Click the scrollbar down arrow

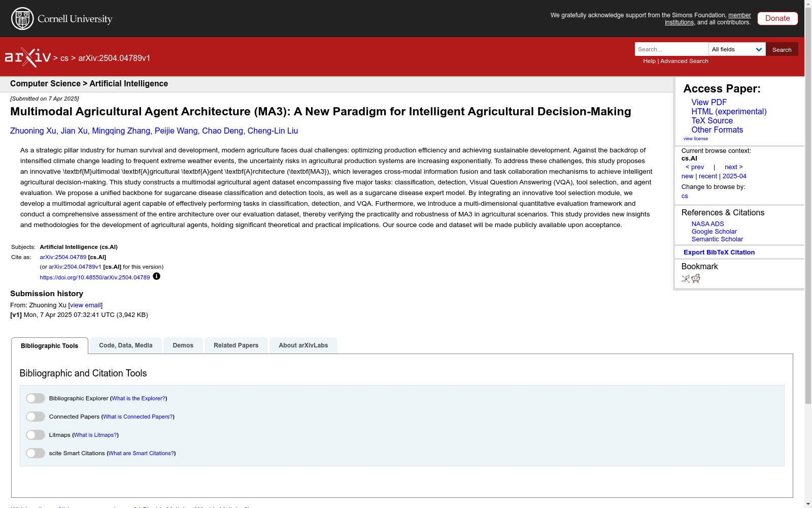coord(808,504)
